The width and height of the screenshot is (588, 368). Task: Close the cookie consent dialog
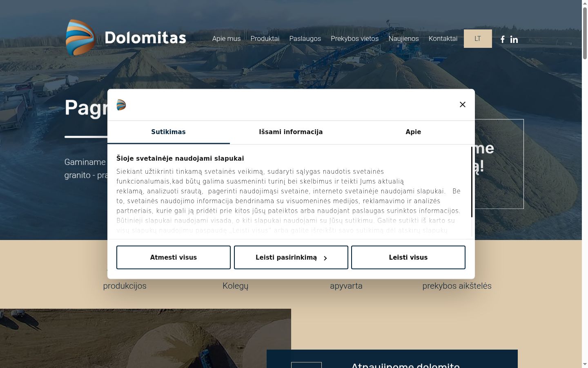(x=463, y=105)
